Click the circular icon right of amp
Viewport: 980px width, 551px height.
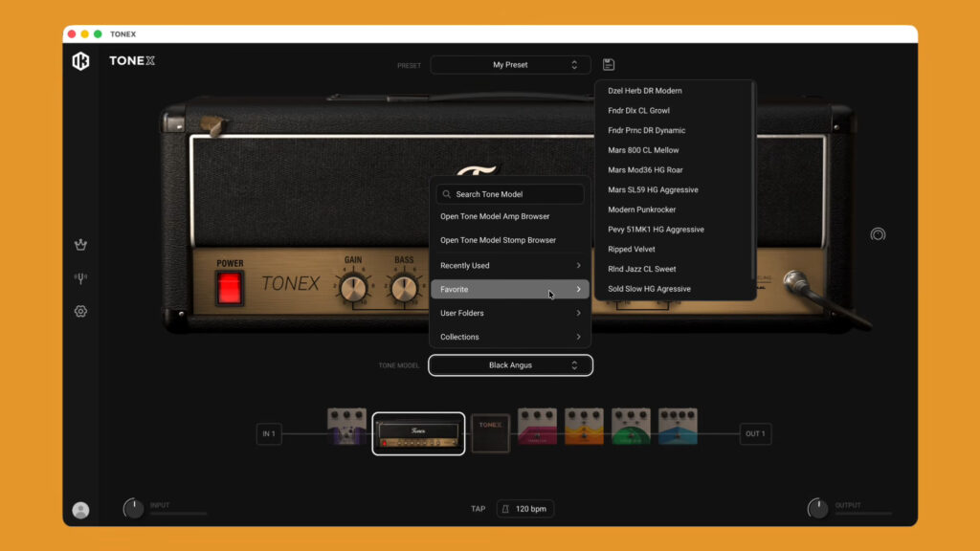point(878,234)
